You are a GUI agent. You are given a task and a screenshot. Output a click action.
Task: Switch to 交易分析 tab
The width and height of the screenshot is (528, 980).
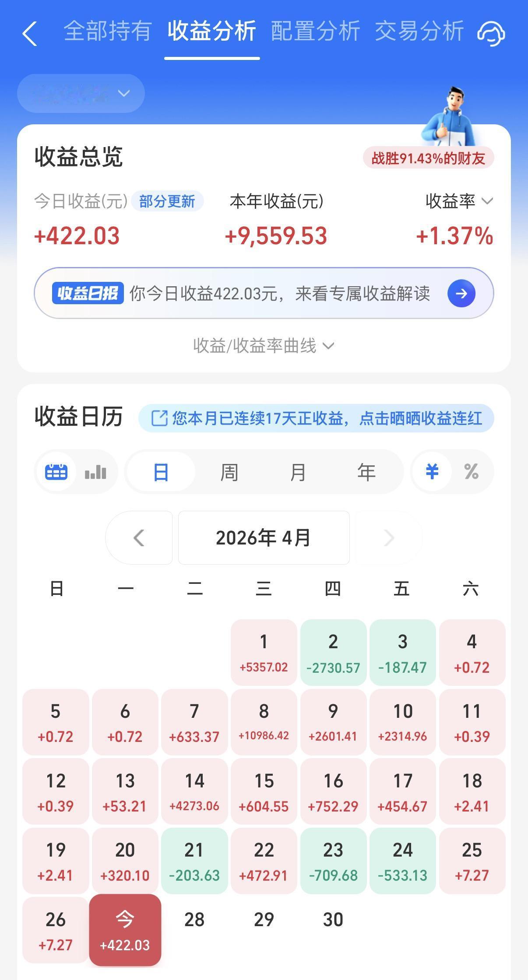point(419,31)
